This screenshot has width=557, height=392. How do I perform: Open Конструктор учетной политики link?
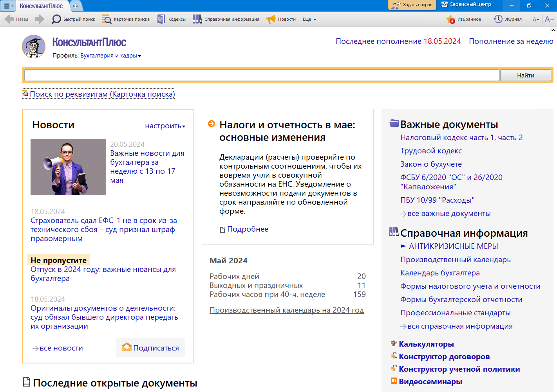pyautogui.click(x=459, y=369)
